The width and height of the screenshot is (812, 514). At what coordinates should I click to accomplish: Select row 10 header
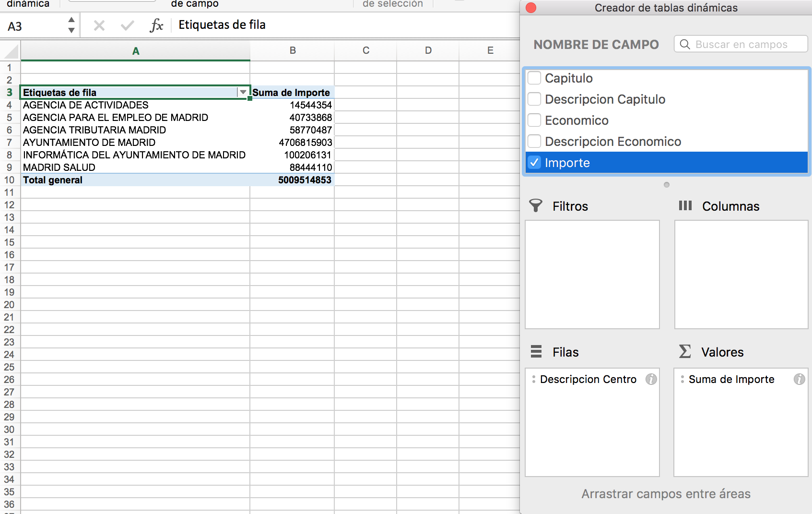coord(10,179)
